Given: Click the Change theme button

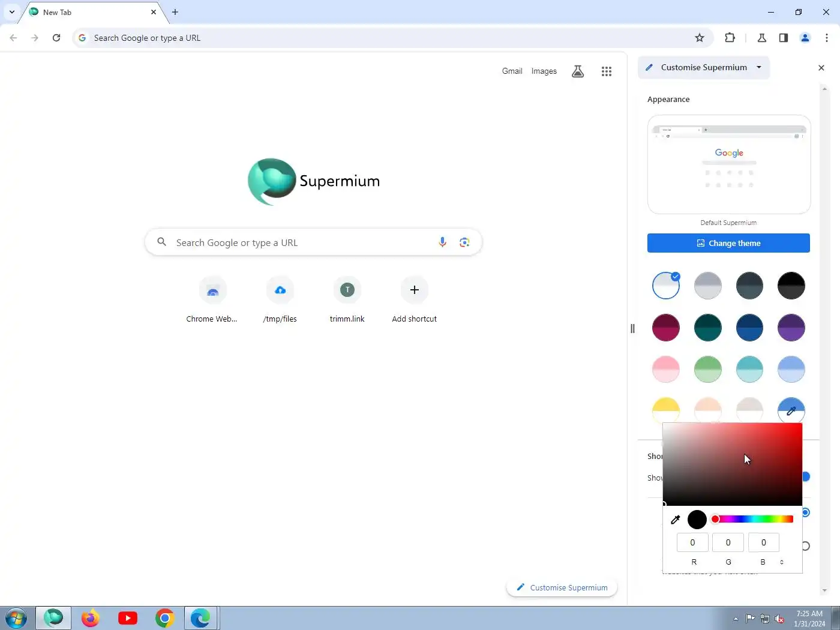Looking at the screenshot, I should (x=728, y=243).
